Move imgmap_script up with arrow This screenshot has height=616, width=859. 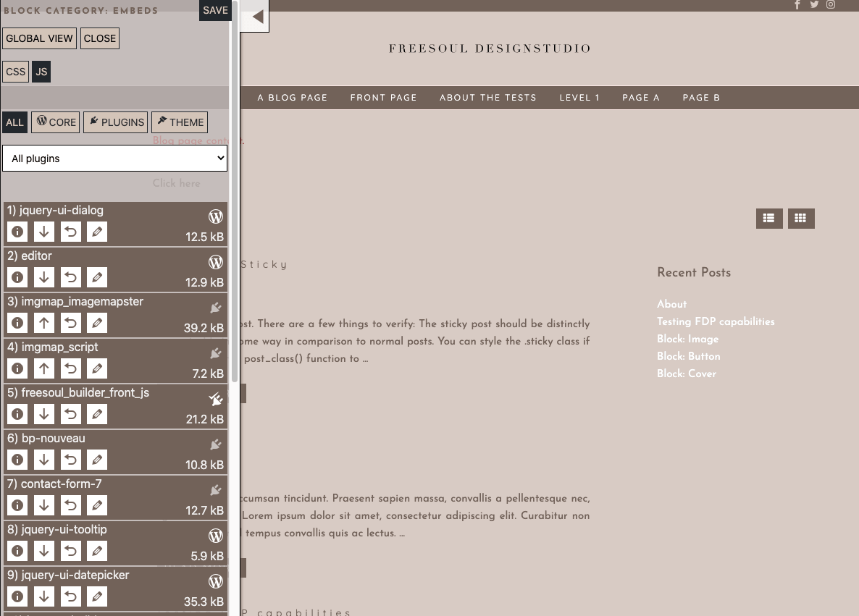coord(44,368)
